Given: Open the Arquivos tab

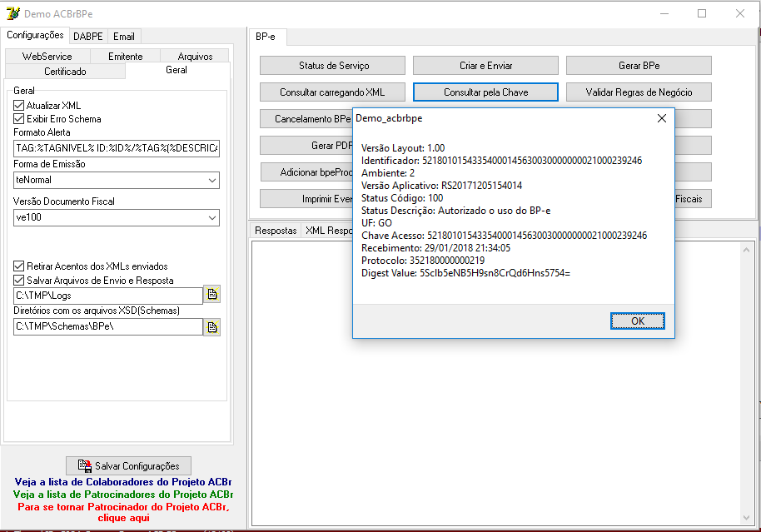Looking at the screenshot, I should point(195,57).
